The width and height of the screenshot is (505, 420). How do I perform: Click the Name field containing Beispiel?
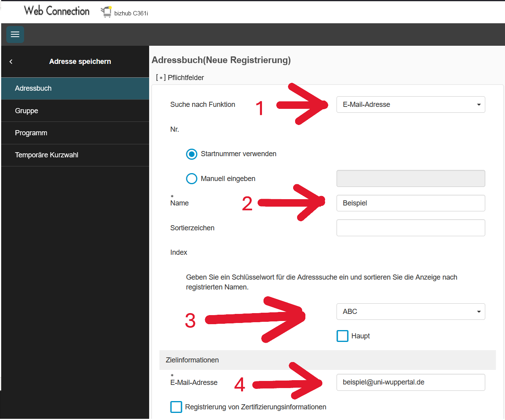point(410,203)
